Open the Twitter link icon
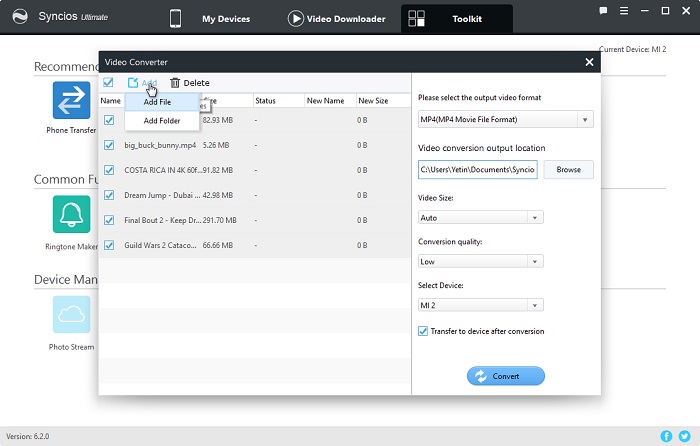The width and height of the screenshot is (700, 446). point(684,436)
